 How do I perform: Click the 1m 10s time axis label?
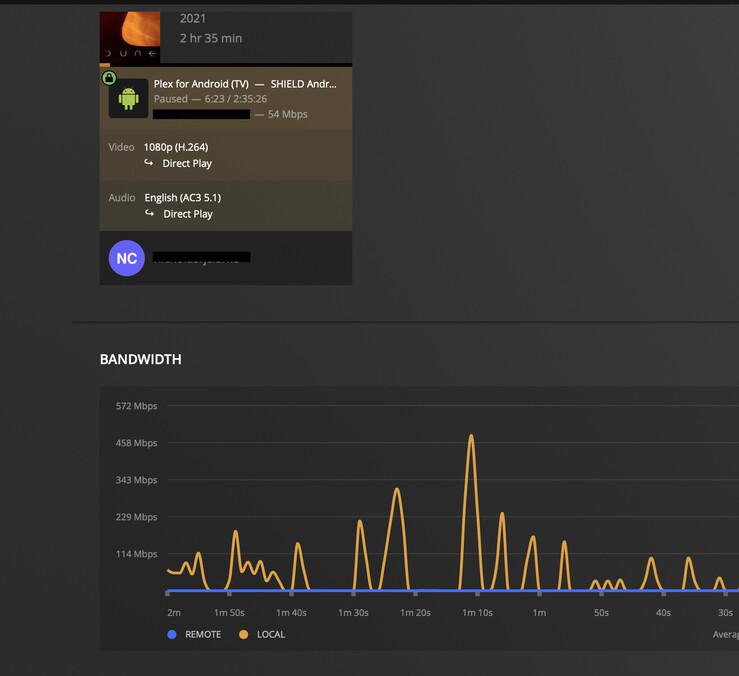coord(477,613)
